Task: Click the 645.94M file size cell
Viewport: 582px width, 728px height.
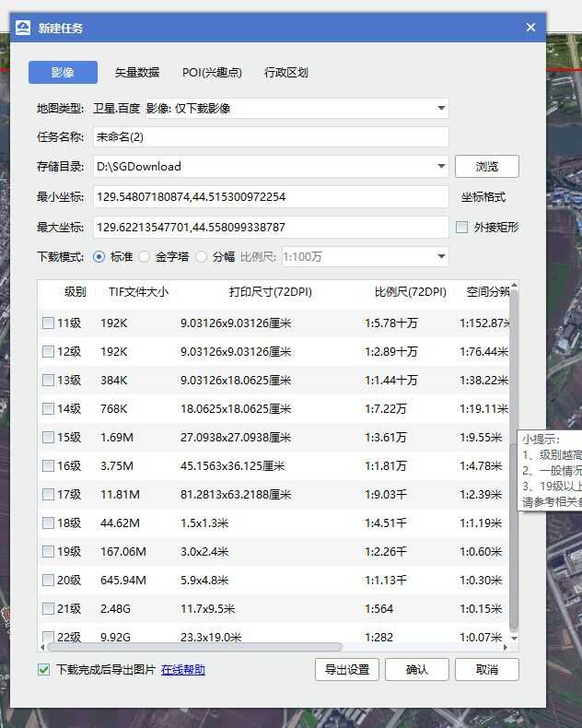Action: (x=123, y=581)
